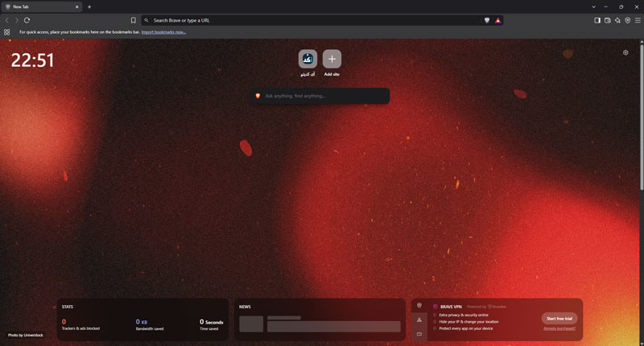
Task: Open the آل کدیتو top site shortcut
Action: coord(308,63)
